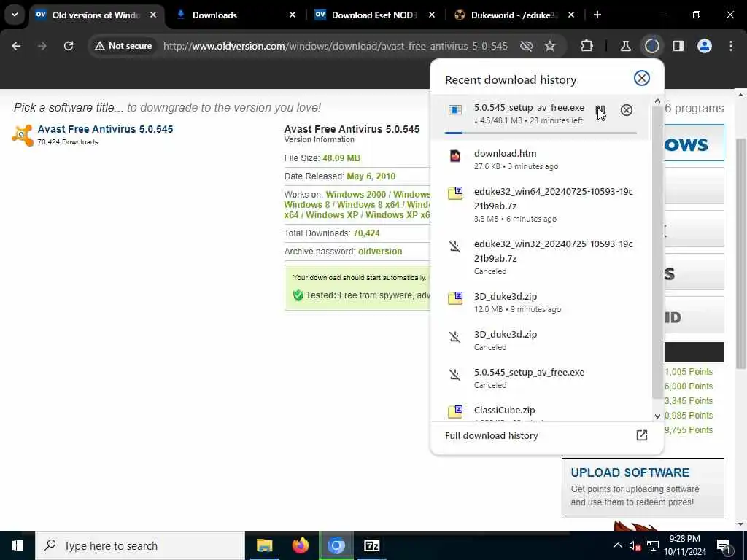Open Chrome Labs flask icon
Viewport: 747px width, 560px height.
click(625, 46)
